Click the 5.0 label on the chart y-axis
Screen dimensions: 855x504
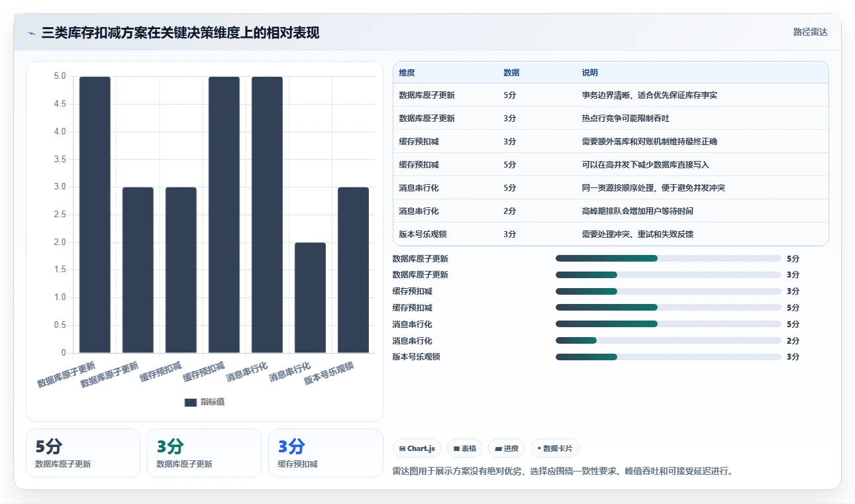pyautogui.click(x=60, y=76)
